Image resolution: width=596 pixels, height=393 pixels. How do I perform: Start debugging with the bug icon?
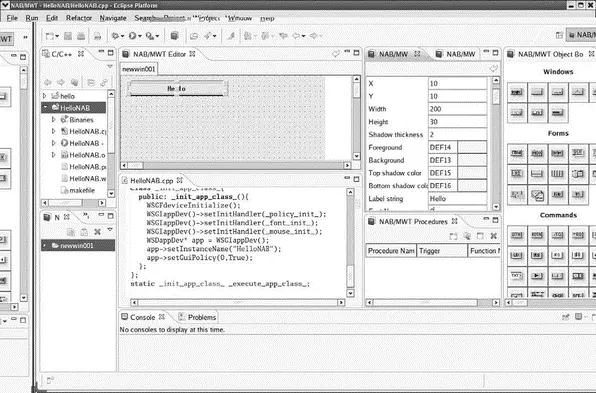click(x=115, y=36)
